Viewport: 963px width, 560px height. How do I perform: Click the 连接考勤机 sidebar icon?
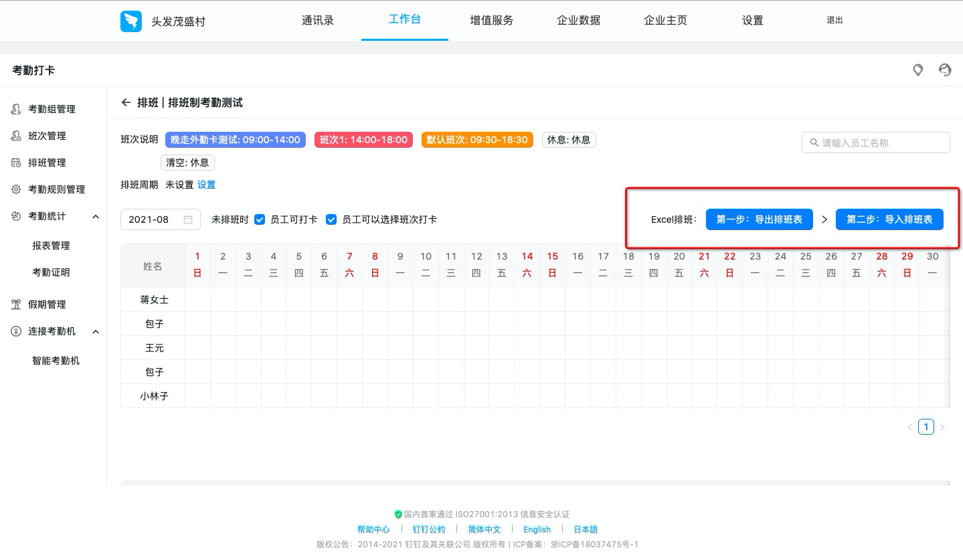tap(16, 331)
